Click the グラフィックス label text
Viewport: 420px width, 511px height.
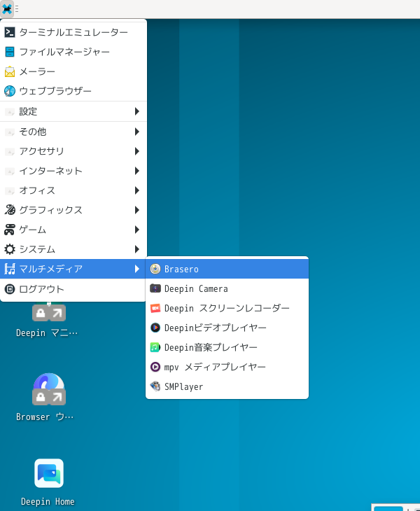[51, 210]
